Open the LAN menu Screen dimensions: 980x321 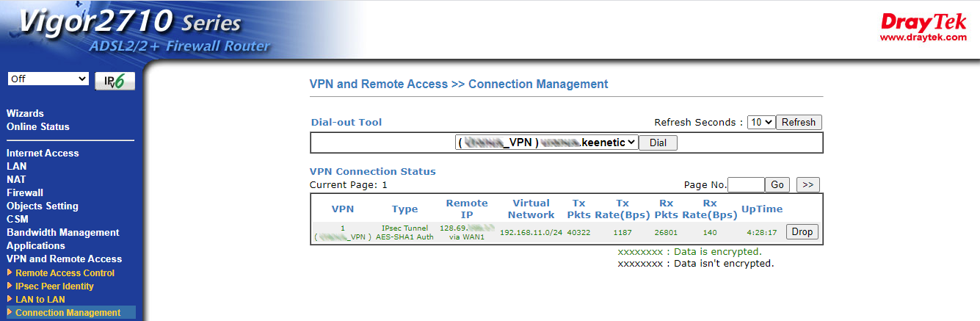click(16, 166)
